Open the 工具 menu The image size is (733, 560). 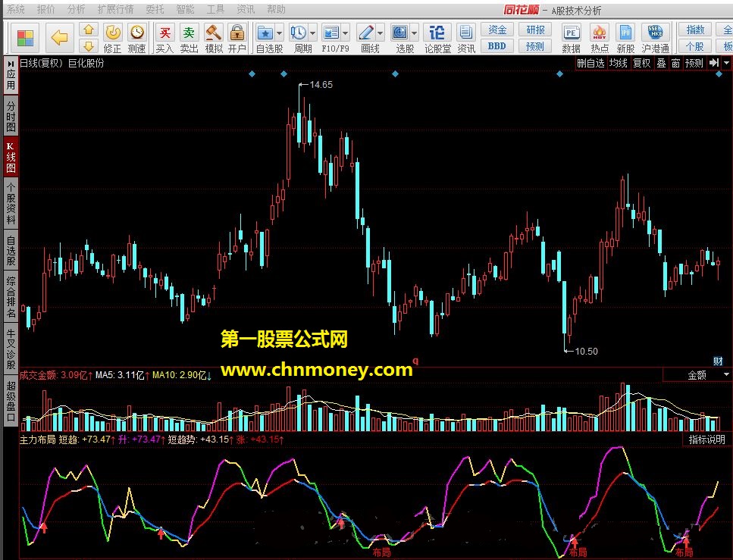pyautogui.click(x=215, y=9)
